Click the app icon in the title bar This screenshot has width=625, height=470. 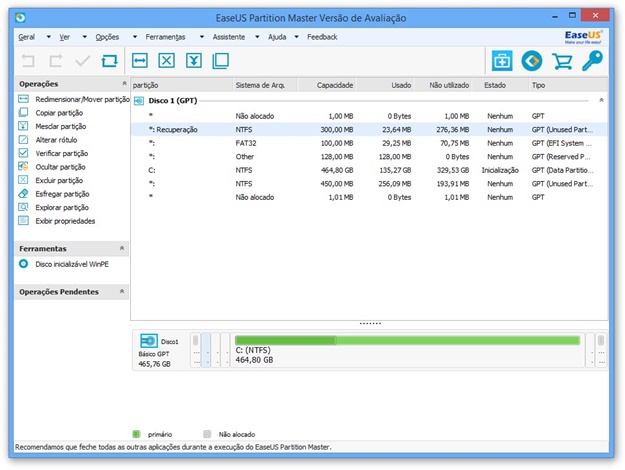20,18
